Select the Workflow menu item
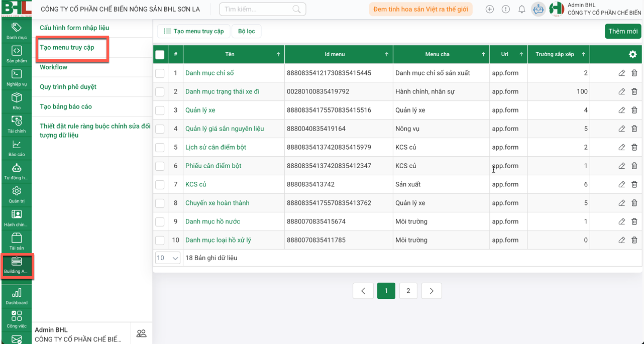The width and height of the screenshot is (644, 344). (53, 67)
